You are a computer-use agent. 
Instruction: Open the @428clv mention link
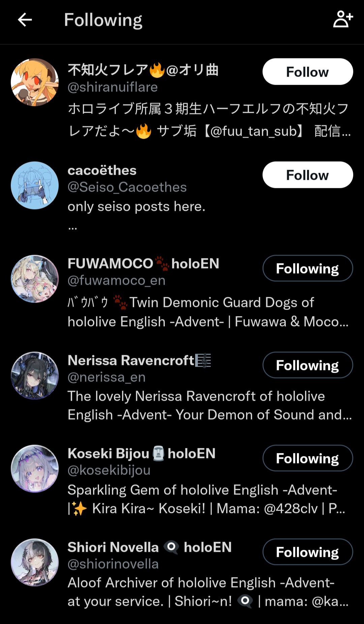(291, 508)
